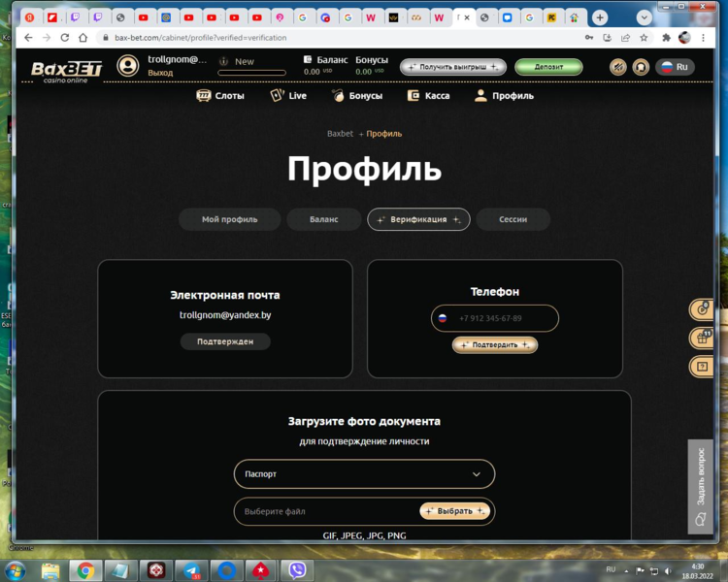Click the browser Back arrow
Image resolution: width=728 pixels, height=582 pixels.
[x=28, y=38]
